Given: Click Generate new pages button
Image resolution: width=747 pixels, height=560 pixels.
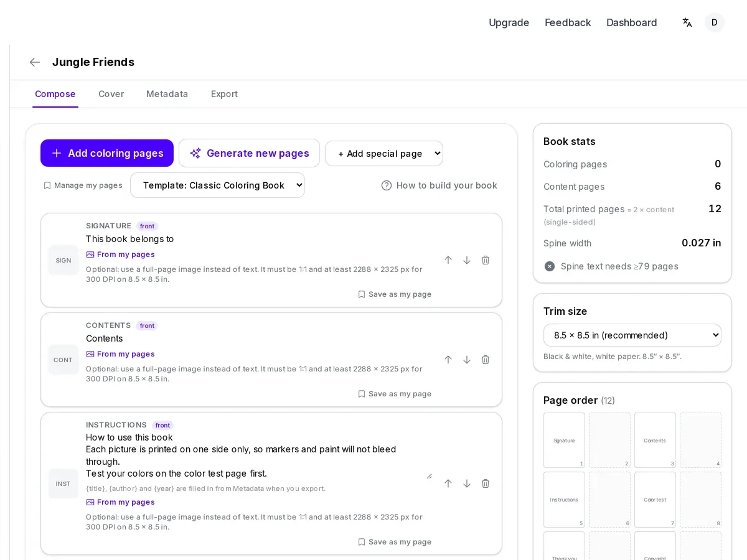Looking at the screenshot, I should pos(249,153).
